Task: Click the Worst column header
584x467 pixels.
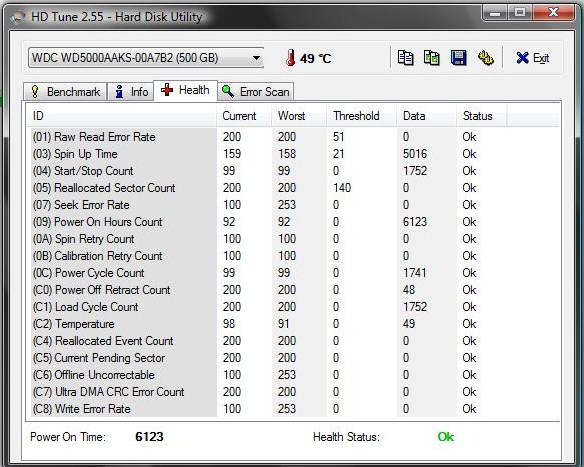Action: [298, 116]
